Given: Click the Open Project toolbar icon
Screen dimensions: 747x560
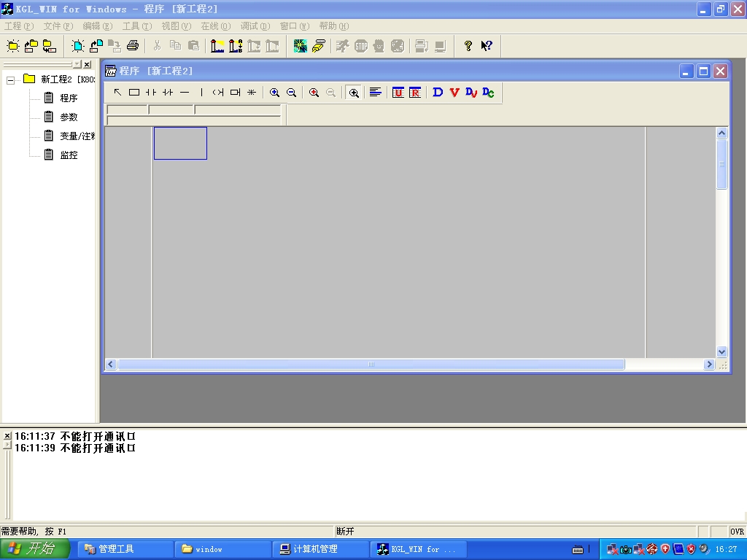Looking at the screenshot, I should (x=31, y=46).
